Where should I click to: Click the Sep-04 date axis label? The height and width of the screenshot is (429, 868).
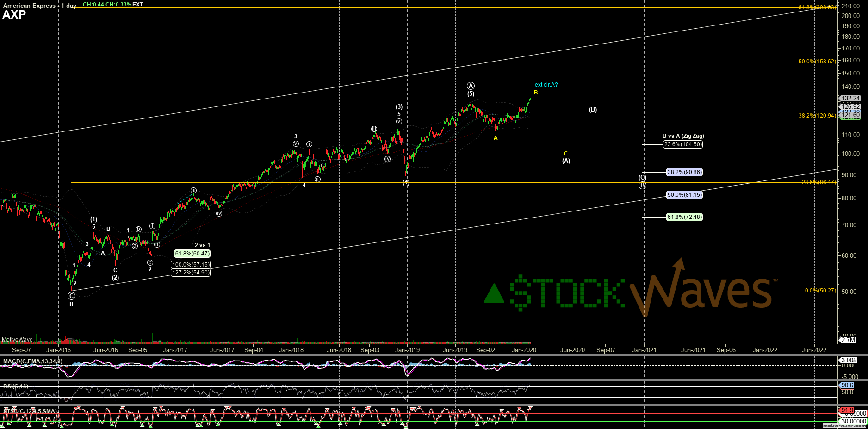254,350
